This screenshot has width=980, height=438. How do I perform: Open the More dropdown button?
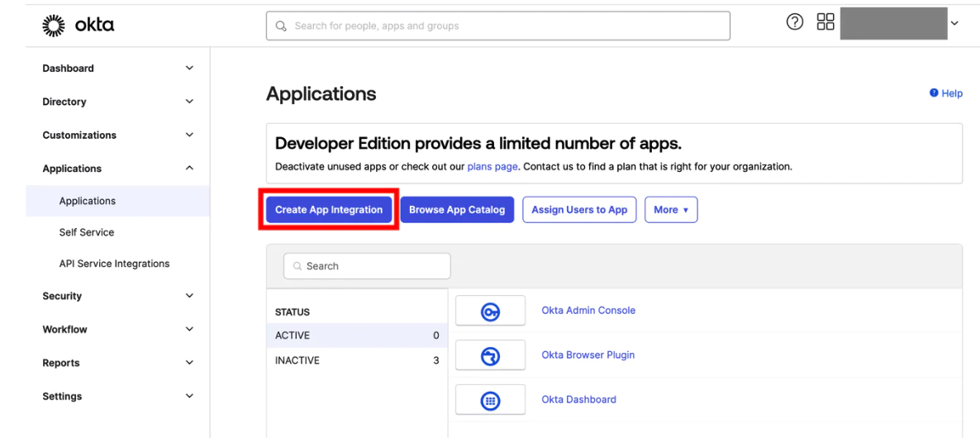671,210
